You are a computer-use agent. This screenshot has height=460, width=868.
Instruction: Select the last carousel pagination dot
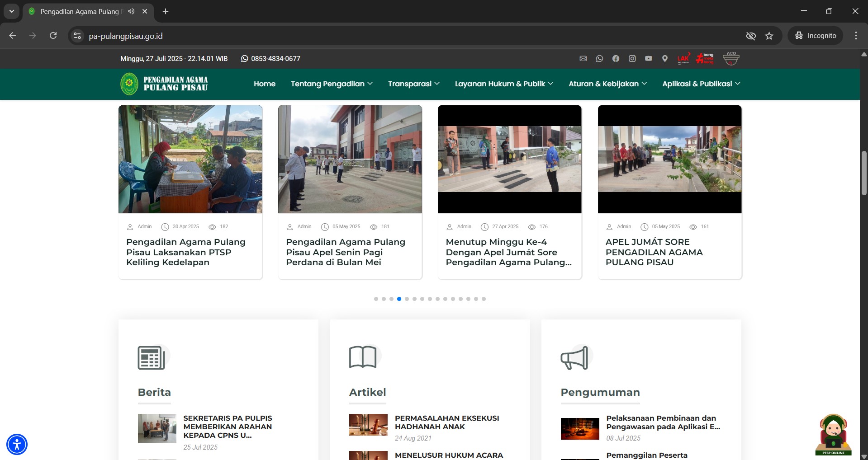484,299
